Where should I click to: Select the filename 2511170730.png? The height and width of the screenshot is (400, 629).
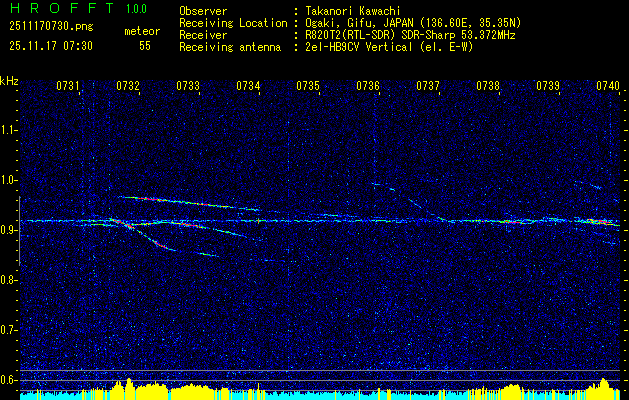coord(51,27)
